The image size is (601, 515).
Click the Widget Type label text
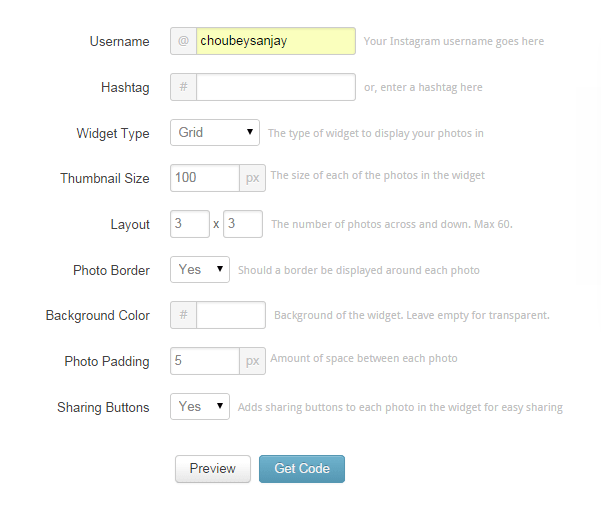coord(113,133)
